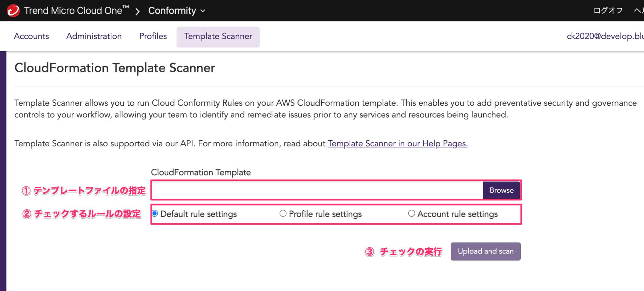Image resolution: width=644 pixels, height=291 pixels.
Task: Open Template Scanner Help Pages link
Action: (397, 143)
